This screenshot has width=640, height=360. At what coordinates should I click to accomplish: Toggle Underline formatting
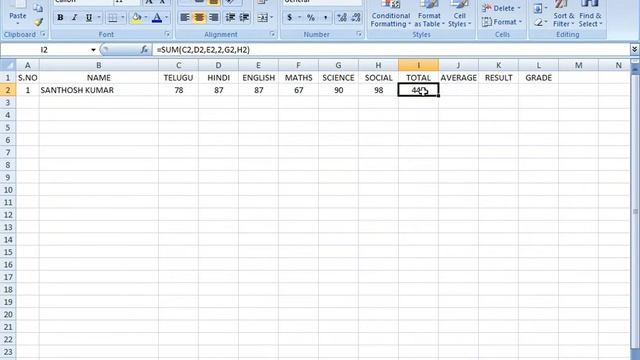click(x=88, y=18)
